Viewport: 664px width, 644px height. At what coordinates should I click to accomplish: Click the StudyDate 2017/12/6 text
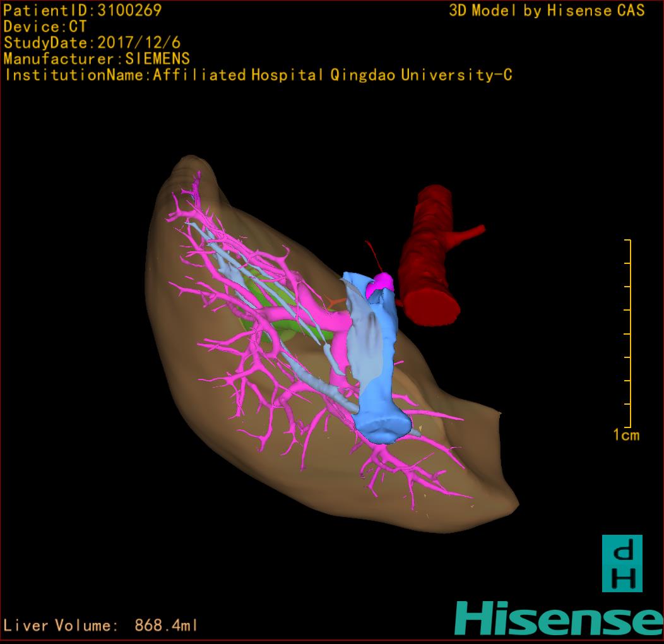click(92, 43)
